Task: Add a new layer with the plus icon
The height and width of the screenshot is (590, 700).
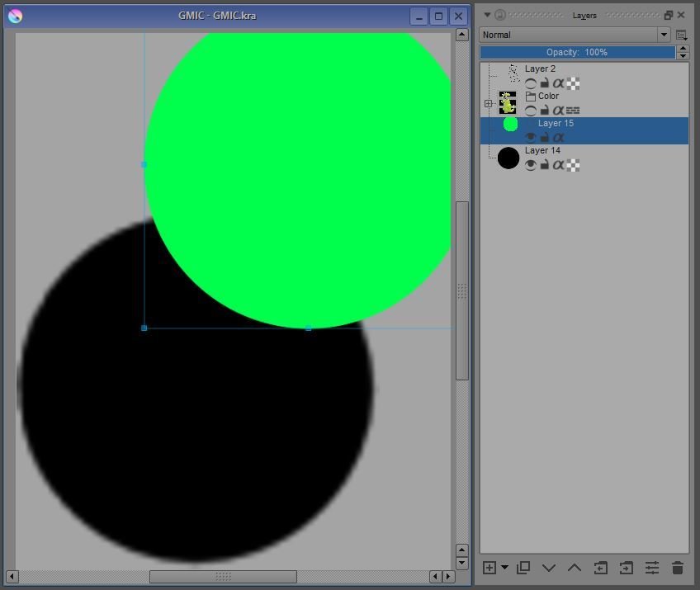Action: 490,568
